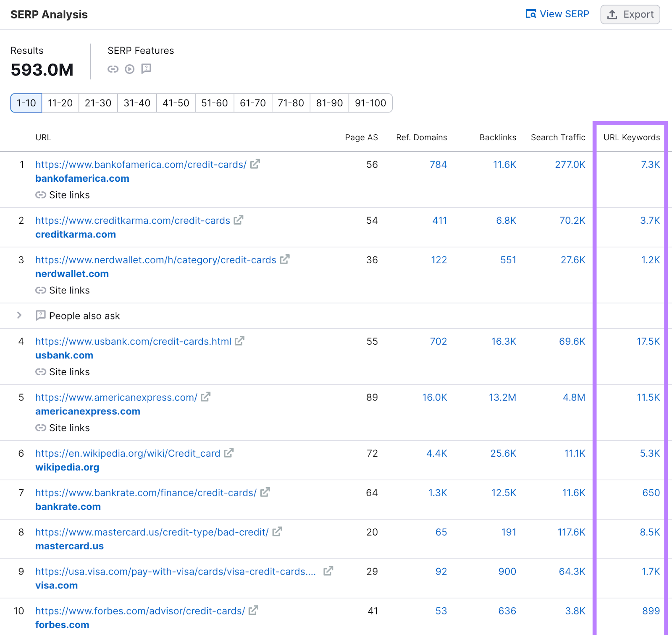Open external link icon for forbes.com URL
This screenshot has width=672, height=635.
tap(253, 610)
